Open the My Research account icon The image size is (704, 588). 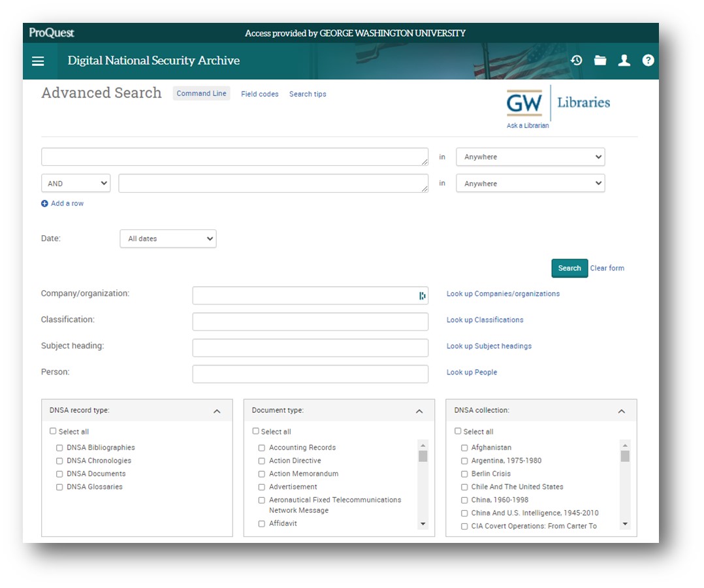click(x=624, y=60)
